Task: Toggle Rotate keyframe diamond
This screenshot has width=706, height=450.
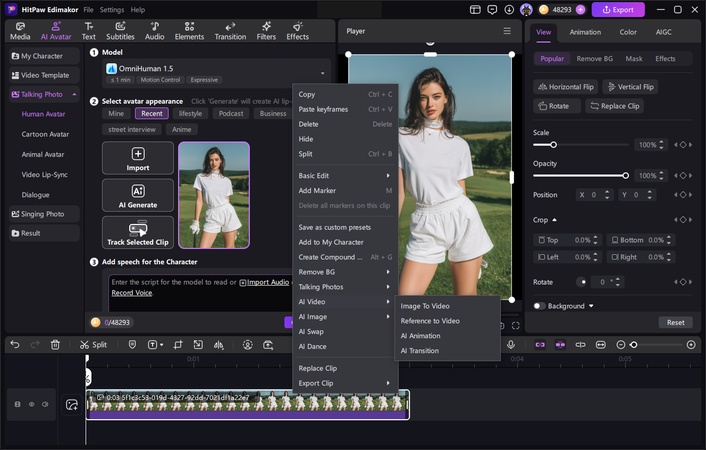Action: [683, 282]
